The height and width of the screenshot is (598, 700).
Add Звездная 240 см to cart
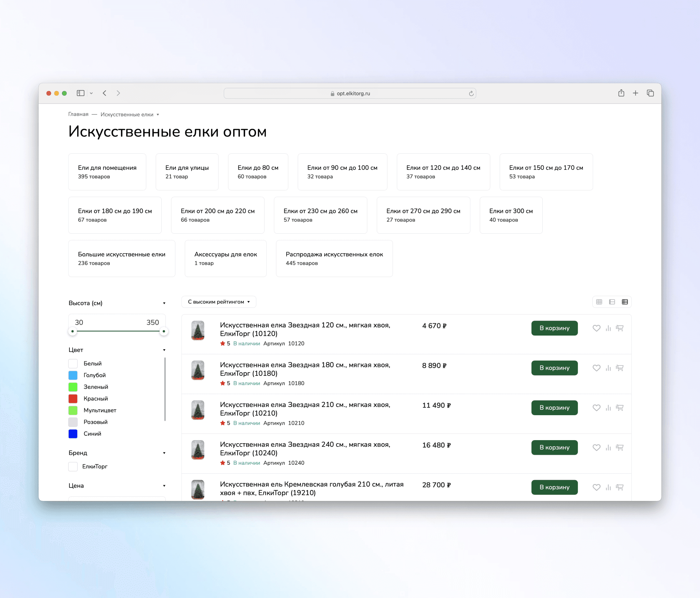click(x=554, y=447)
